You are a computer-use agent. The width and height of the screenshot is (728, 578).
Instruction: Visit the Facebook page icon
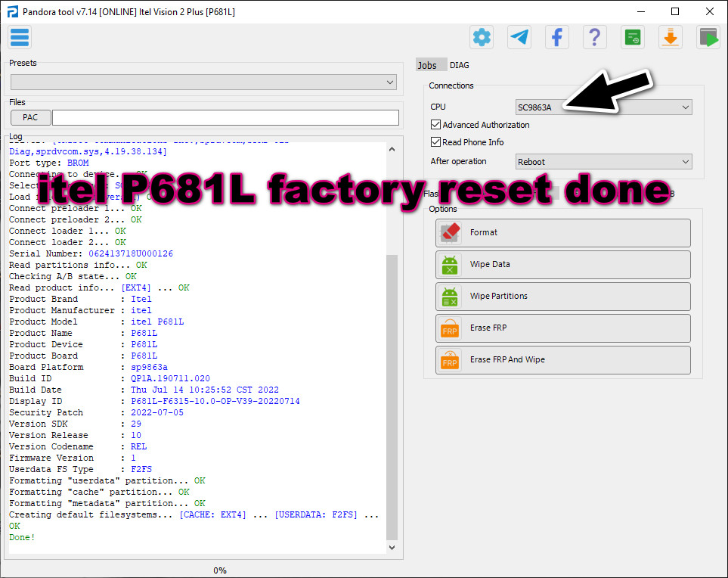557,36
